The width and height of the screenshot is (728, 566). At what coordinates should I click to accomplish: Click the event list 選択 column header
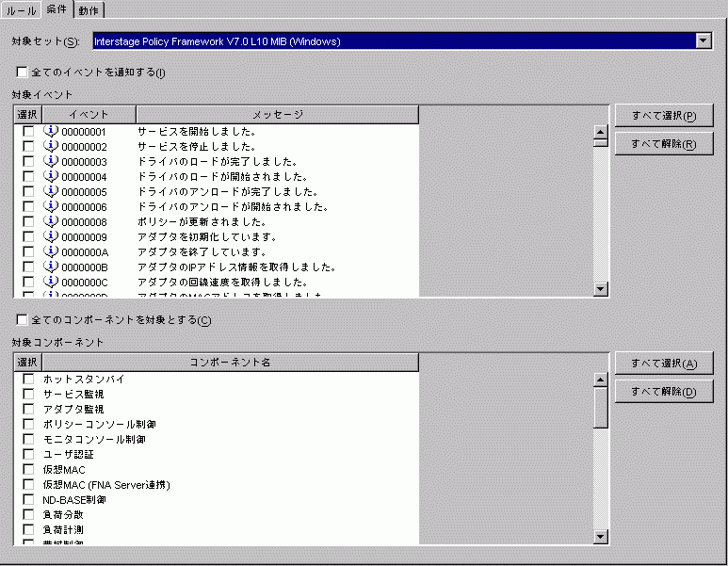27,114
